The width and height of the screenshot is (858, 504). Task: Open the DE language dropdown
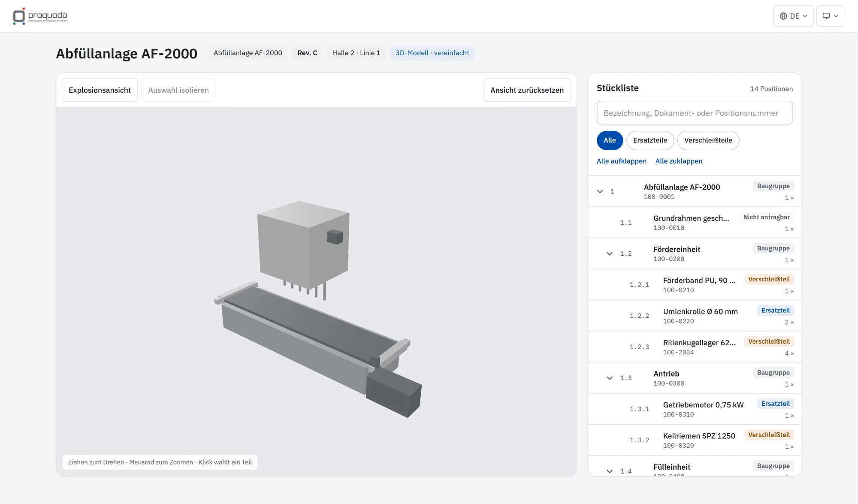click(x=793, y=16)
